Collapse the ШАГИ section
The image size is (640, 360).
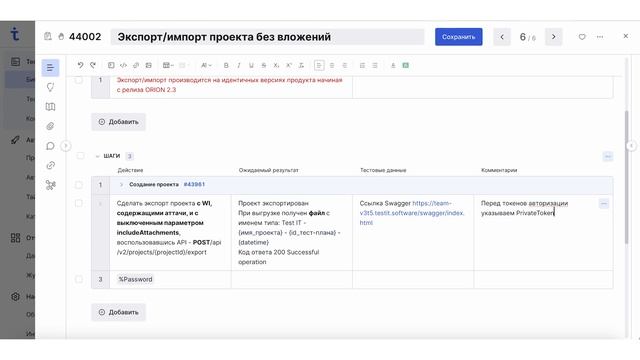(x=98, y=156)
